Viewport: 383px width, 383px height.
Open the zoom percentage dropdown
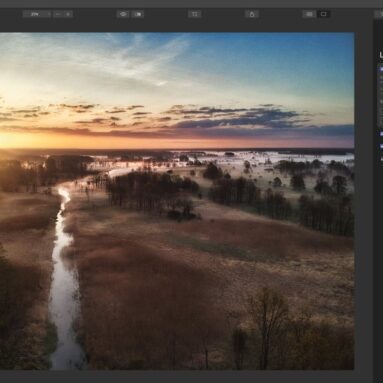point(37,14)
